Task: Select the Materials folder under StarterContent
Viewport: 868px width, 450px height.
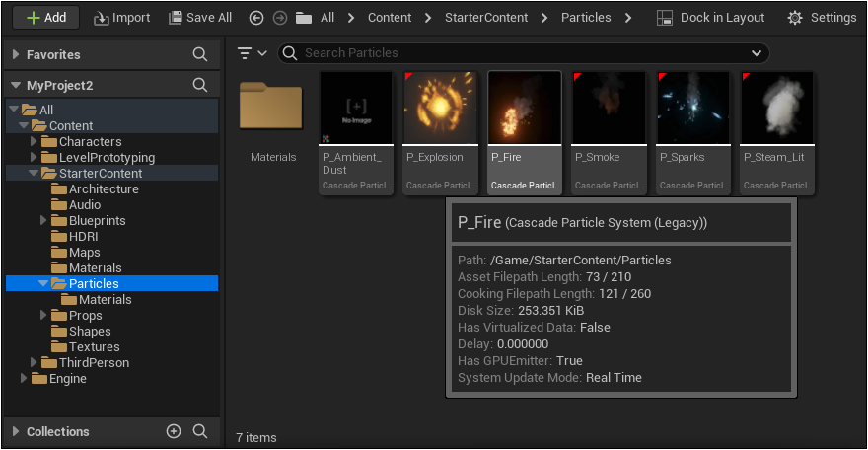Action: click(x=87, y=267)
